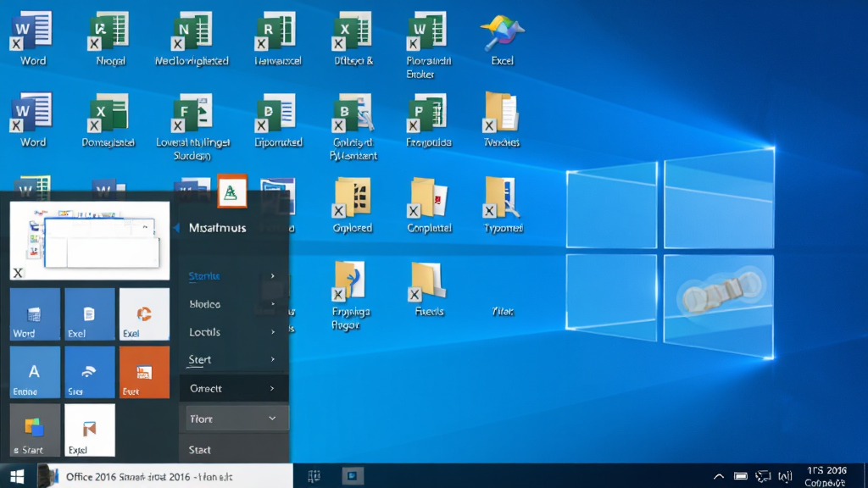Select the Stact menu entry
This screenshot has height=488, width=868.
pyautogui.click(x=234, y=450)
